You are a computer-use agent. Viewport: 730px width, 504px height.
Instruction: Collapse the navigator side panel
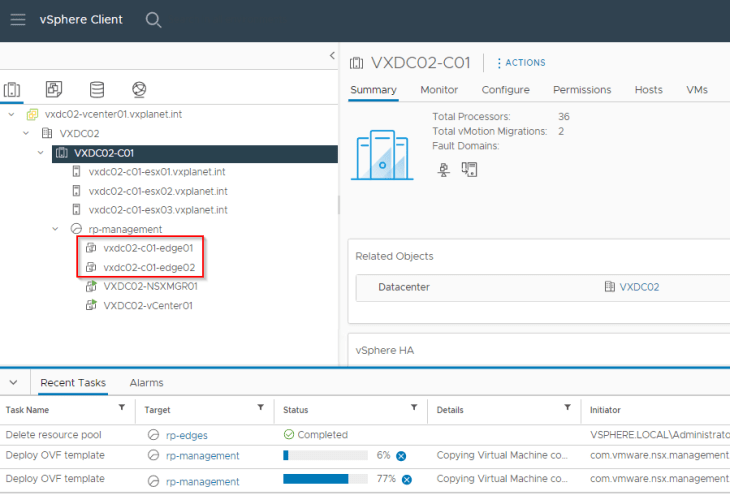[x=332, y=55]
